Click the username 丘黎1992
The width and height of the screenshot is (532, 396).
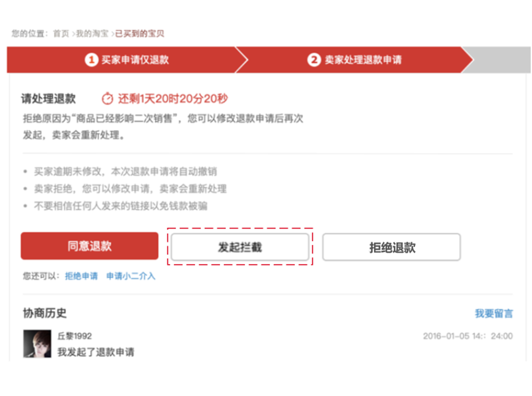pyautogui.click(x=75, y=336)
